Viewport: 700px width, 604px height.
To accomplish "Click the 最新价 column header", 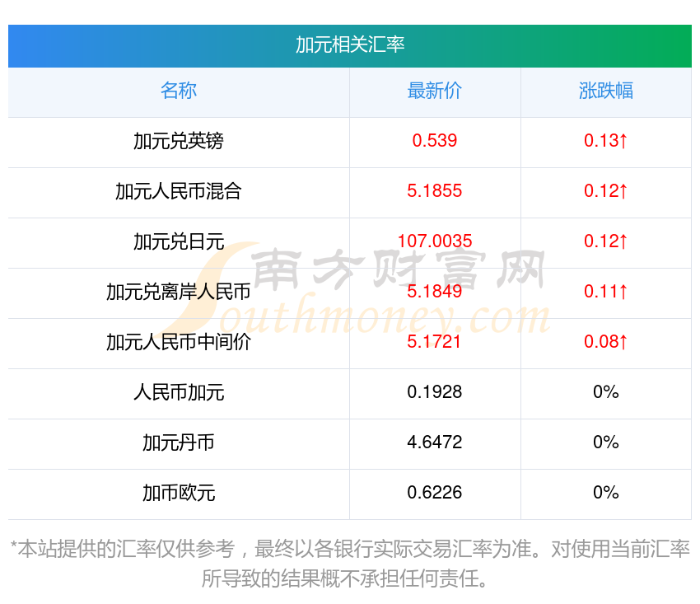I will pos(434,91).
